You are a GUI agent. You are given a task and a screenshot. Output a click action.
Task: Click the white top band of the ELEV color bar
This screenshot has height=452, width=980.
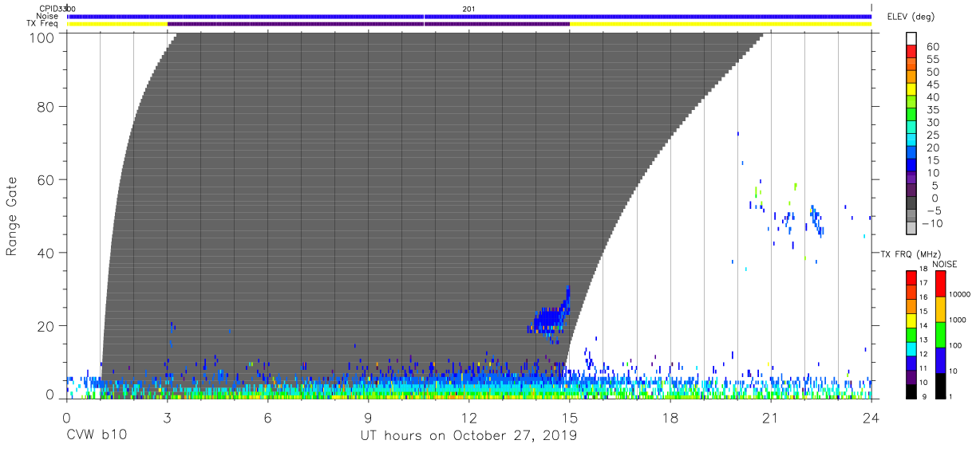coord(912,40)
